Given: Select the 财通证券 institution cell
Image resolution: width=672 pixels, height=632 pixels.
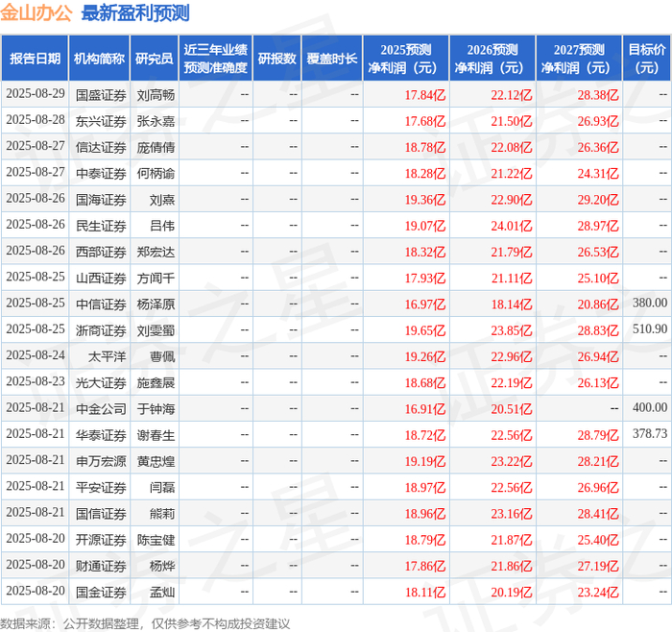Looking at the screenshot, I should 101,566.
